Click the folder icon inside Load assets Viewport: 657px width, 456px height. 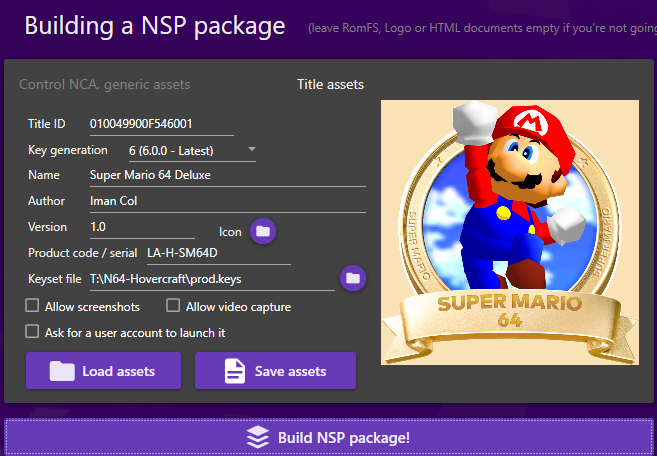pos(62,371)
